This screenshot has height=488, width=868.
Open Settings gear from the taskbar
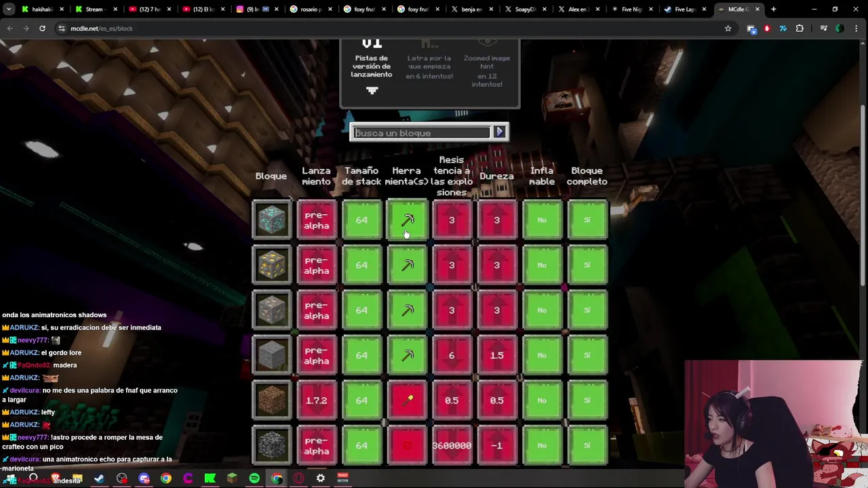[x=321, y=479]
